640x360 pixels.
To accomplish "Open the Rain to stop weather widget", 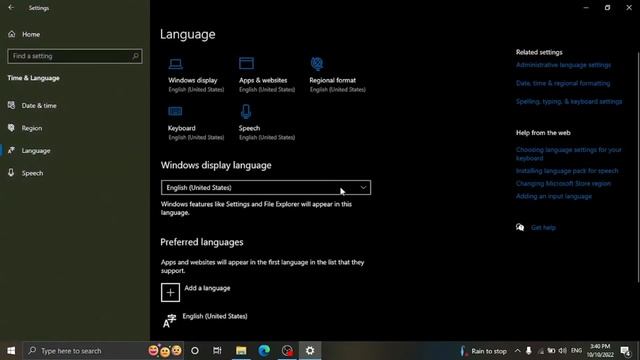I will point(483,351).
